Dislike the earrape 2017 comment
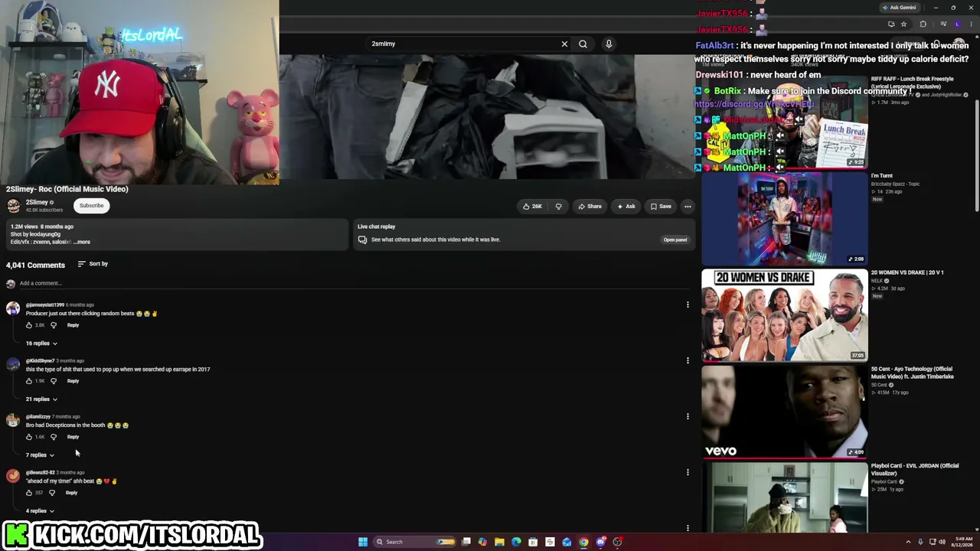 54,381
